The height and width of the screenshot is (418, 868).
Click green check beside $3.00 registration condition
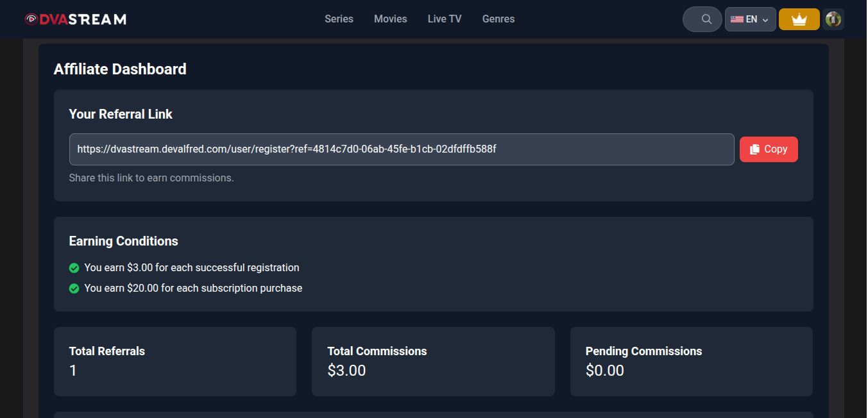tap(74, 268)
